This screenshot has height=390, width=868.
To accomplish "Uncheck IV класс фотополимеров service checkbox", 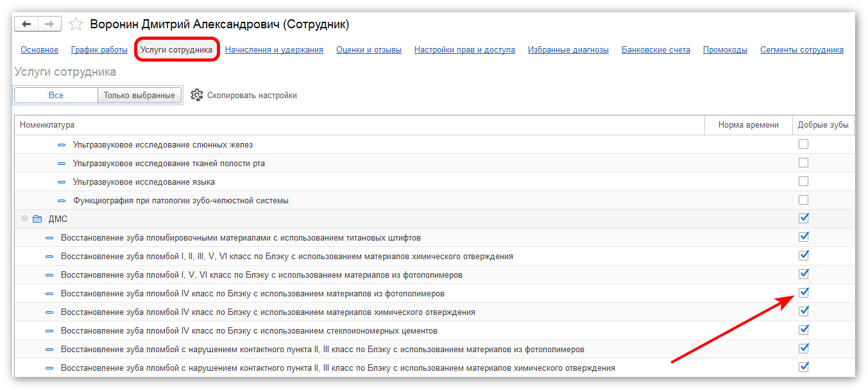I will pyautogui.click(x=803, y=292).
